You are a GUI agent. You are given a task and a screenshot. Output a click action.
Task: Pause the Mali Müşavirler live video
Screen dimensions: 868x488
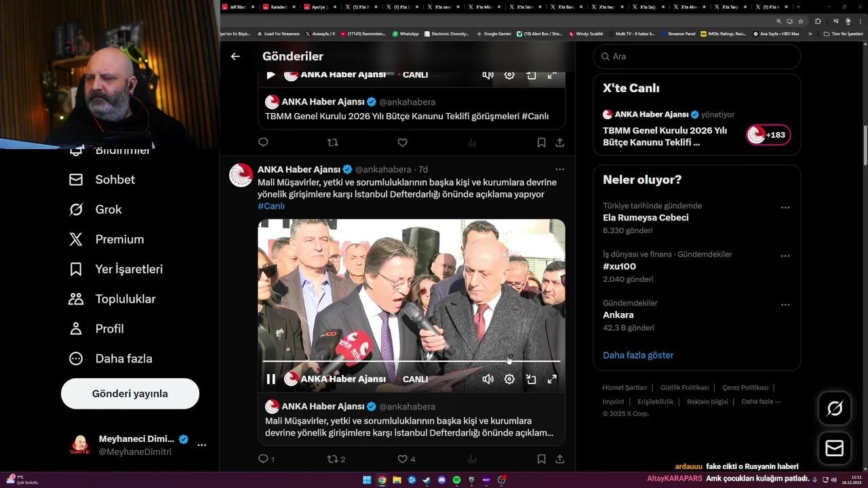(271, 379)
